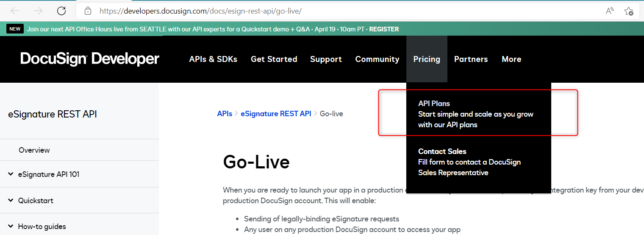Expand the Quickstart chevron
The width and height of the screenshot is (644, 235).
point(11,200)
